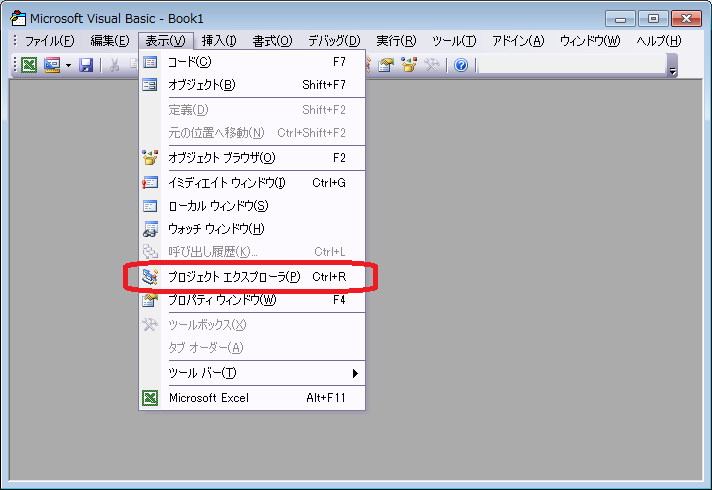Click the Toolbox hammer-and-wrench toolbar icon
Viewport: 712px width, 490px height.
[431, 65]
